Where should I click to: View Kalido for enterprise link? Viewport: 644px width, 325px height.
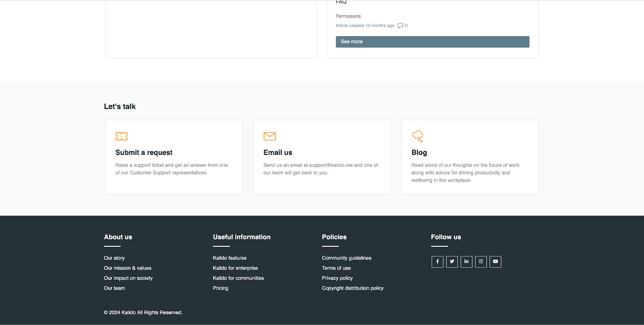coord(235,268)
